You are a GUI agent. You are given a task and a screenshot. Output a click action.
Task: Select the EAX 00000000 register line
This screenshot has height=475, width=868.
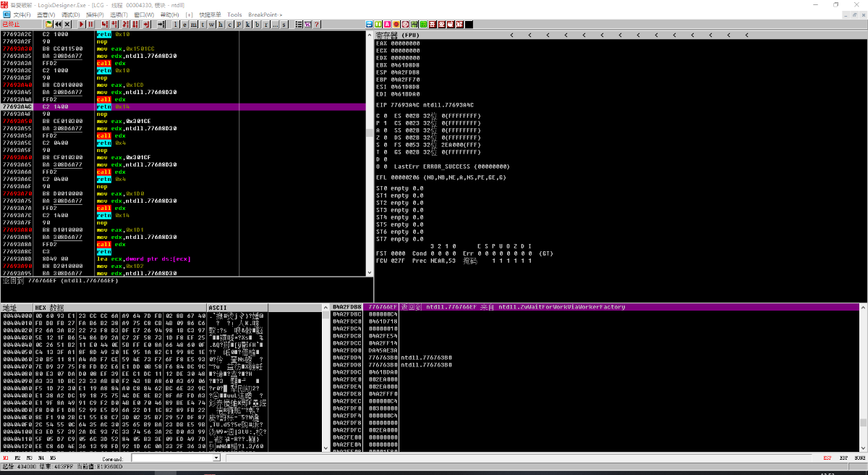coord(398,43)
